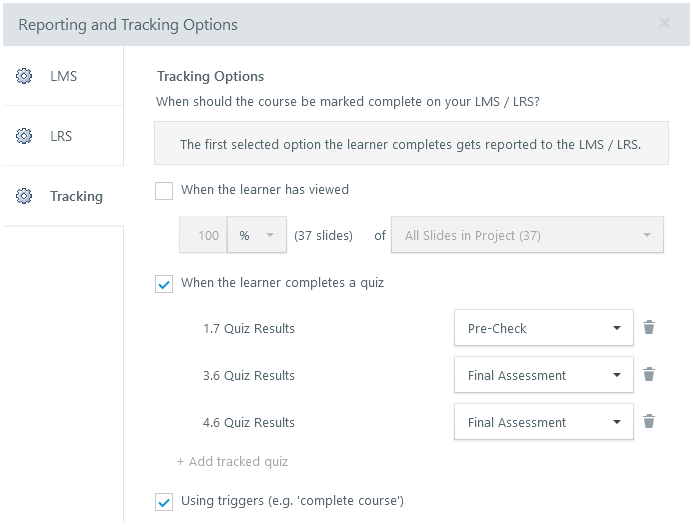Switch to the LMS tab
The image size is (693, 525).
63,76
